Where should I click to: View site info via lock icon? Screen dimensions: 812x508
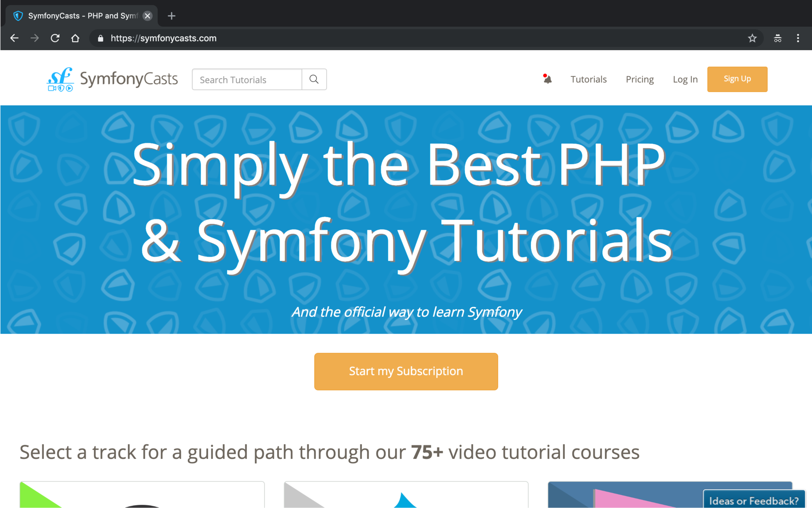tap(101, 38)
